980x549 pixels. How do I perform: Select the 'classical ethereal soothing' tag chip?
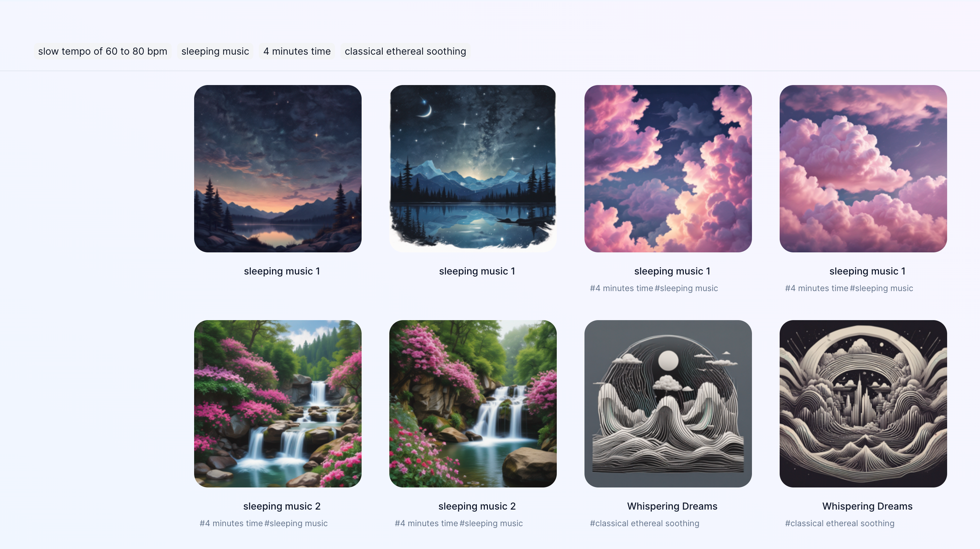tap(406, 51)
